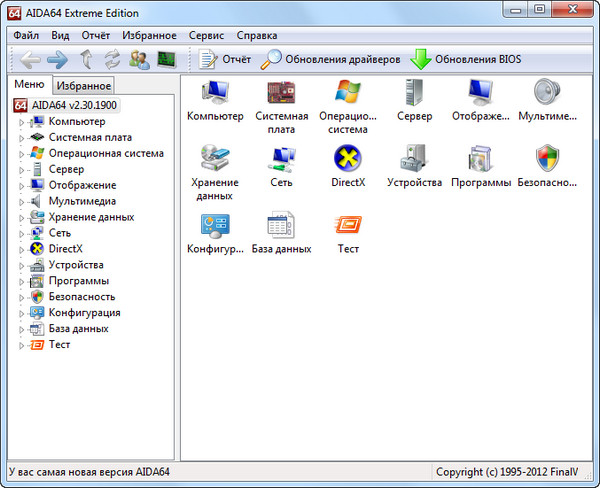Click the green forward navigation arrow
The height and width of the screenshot is (488, 600).
[x=58, y=59]
